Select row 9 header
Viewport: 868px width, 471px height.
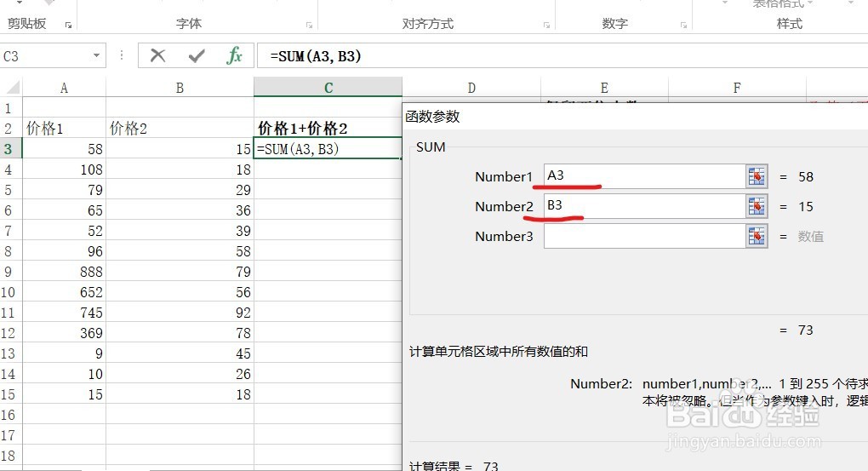[9, 272]
